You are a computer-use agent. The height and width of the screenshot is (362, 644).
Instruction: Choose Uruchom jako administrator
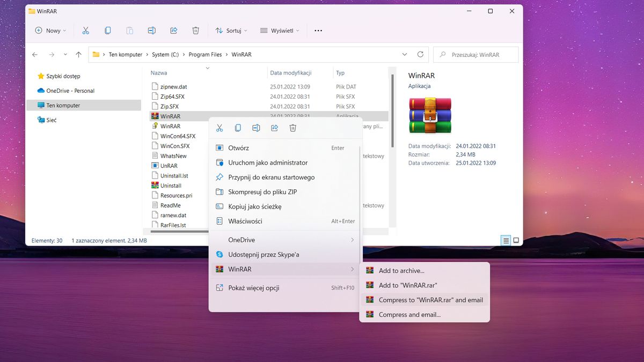coord(286,162)
